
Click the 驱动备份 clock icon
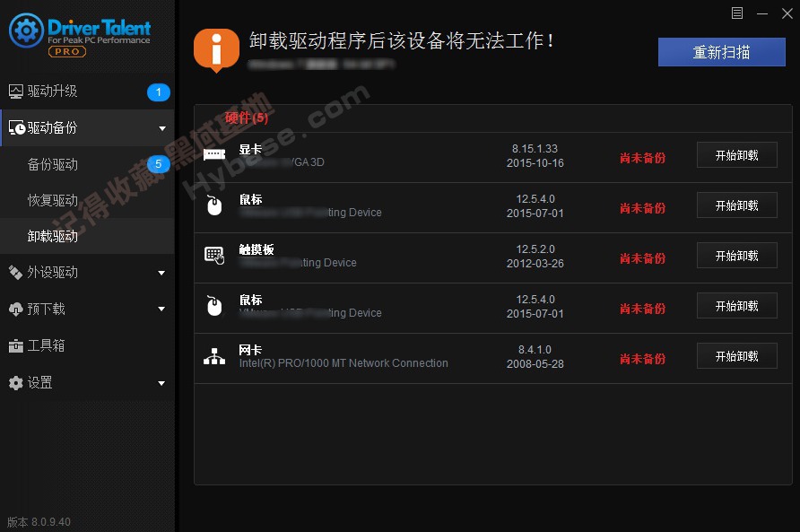tap(16, 127)
